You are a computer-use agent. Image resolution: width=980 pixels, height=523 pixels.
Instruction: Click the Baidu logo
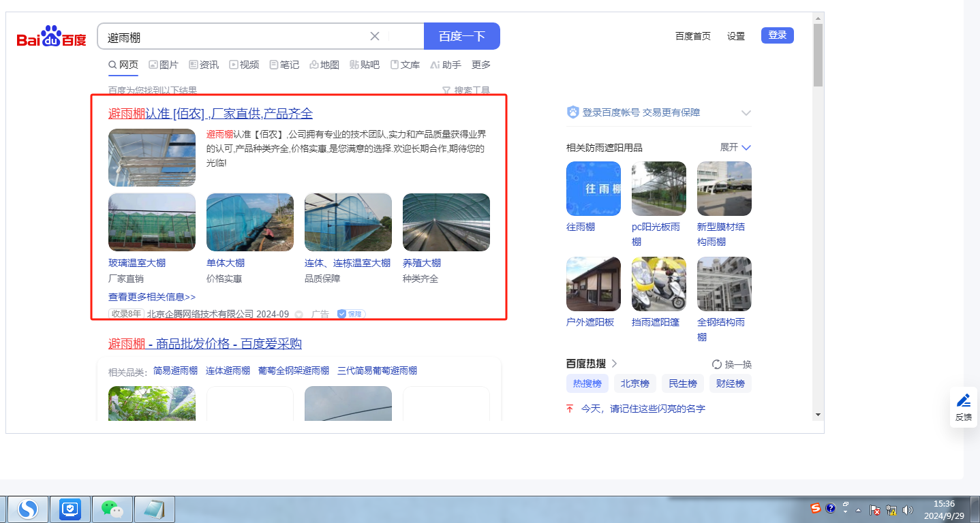[52, 36]
